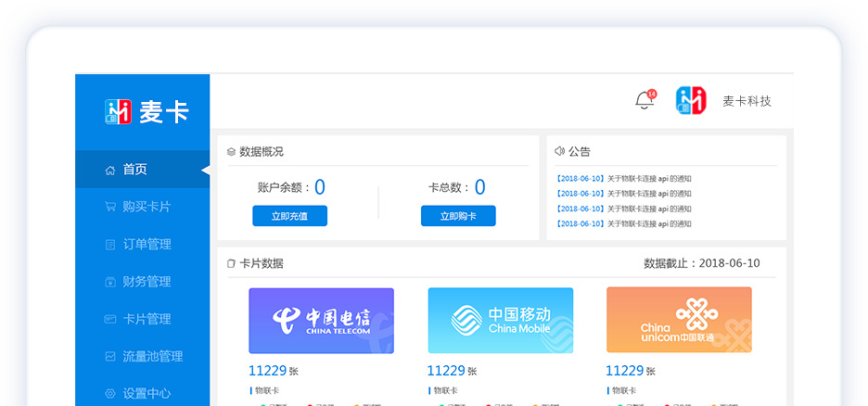Click the order list icon beside 订单管理
Viewport: 868px width, 406px height.
(110, 245)
